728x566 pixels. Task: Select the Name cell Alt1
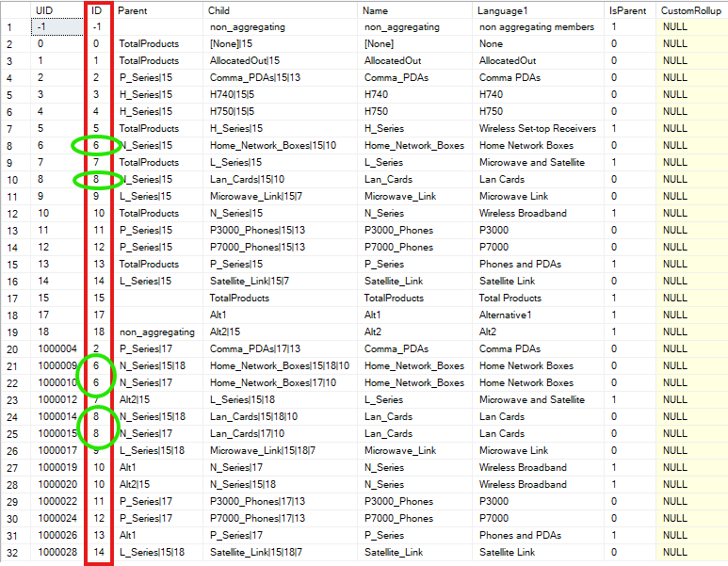pos(414,315)
